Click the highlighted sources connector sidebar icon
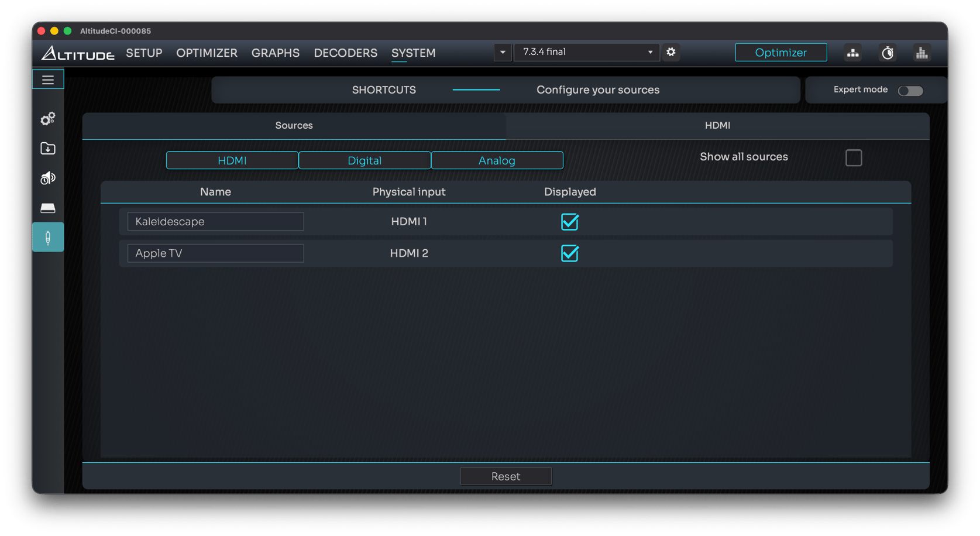Image resolution: width=980 pixels, height=536 pixels. tap(48, 238)
